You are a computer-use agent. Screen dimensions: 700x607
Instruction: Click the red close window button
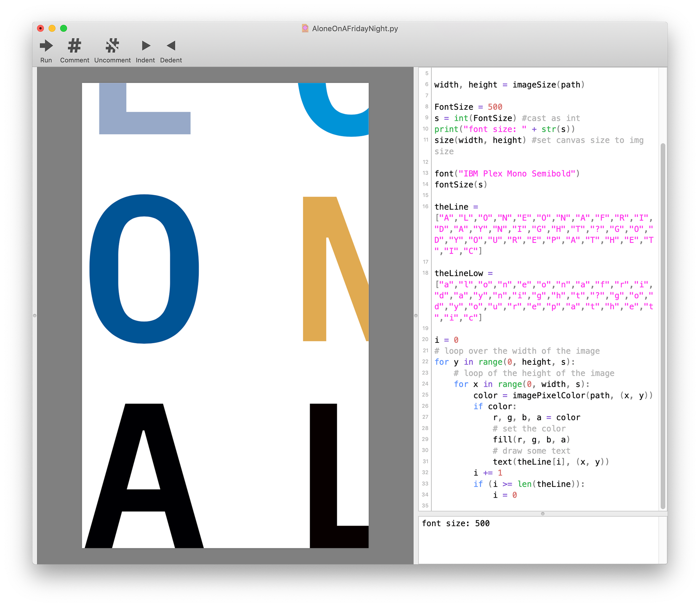pyautogui.click(x=40, y=28)
